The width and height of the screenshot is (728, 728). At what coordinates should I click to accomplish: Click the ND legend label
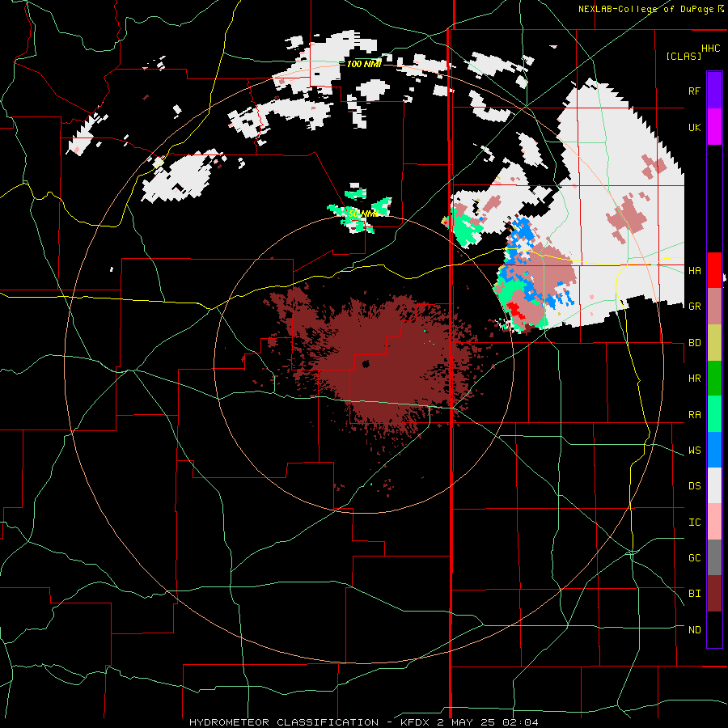point(694,630)
